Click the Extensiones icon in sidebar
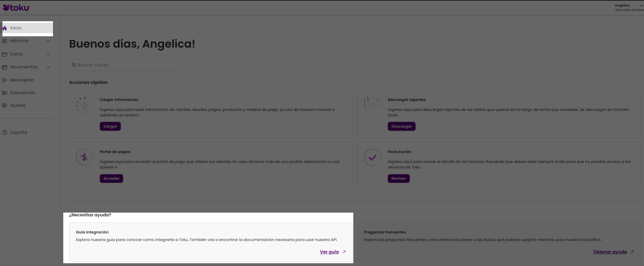 4,93
